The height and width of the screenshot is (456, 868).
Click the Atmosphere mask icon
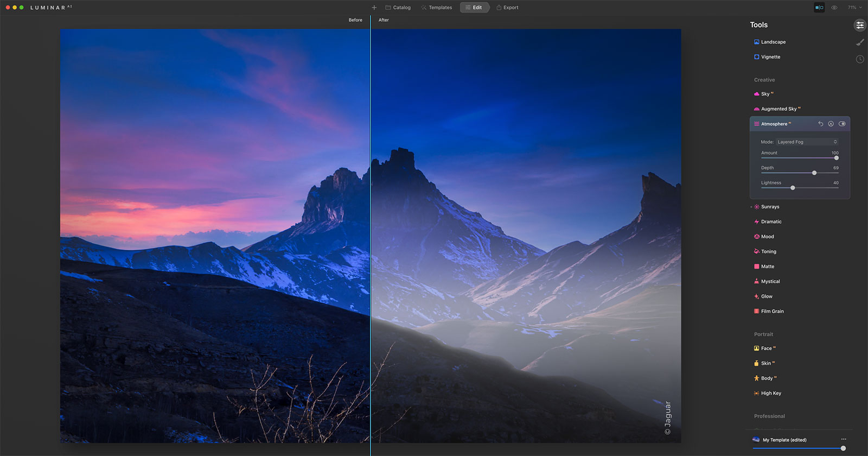(x=831, y=124)
